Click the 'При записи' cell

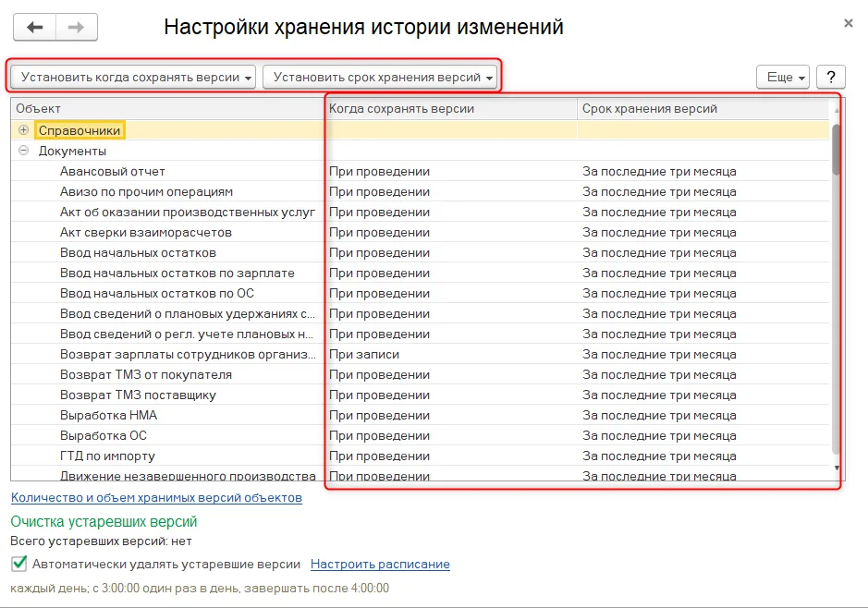point(451,354)
